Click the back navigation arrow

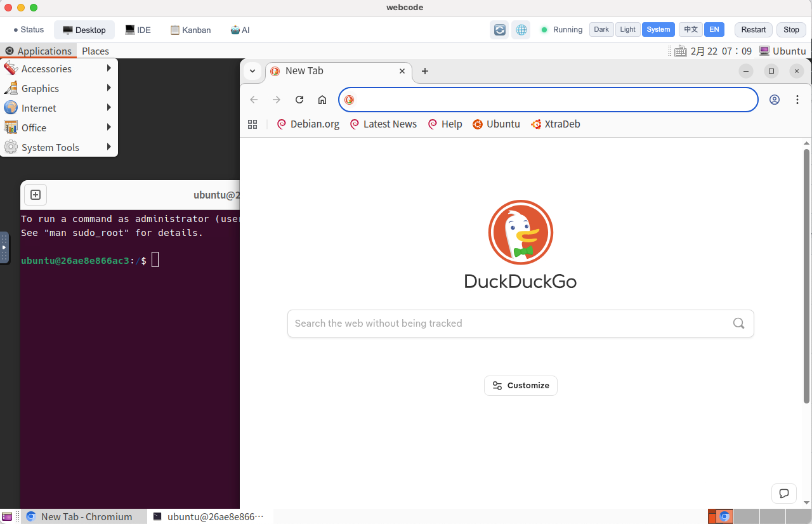coord(254,100)
